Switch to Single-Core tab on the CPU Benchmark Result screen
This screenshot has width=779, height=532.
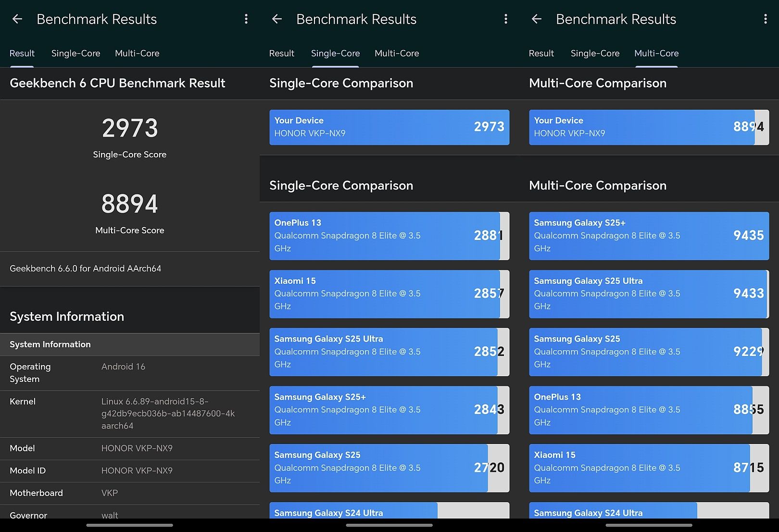click(x=76, y=53)
